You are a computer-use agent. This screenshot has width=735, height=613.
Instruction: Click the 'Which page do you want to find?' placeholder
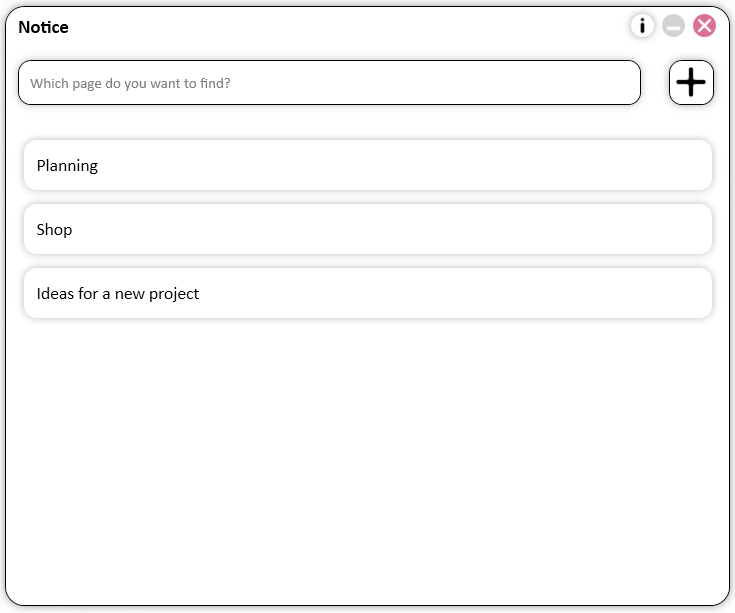coord(130,83)
